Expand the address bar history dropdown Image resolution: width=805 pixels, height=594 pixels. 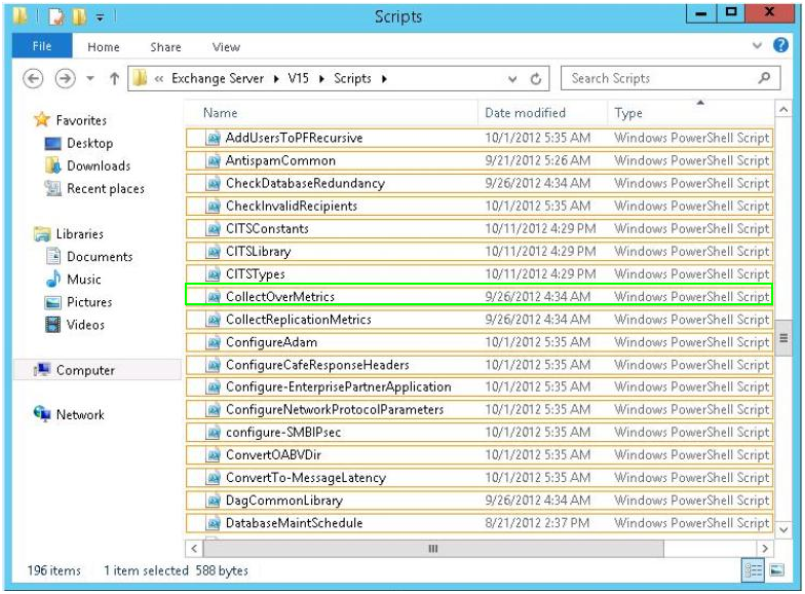tap(512, 79)
